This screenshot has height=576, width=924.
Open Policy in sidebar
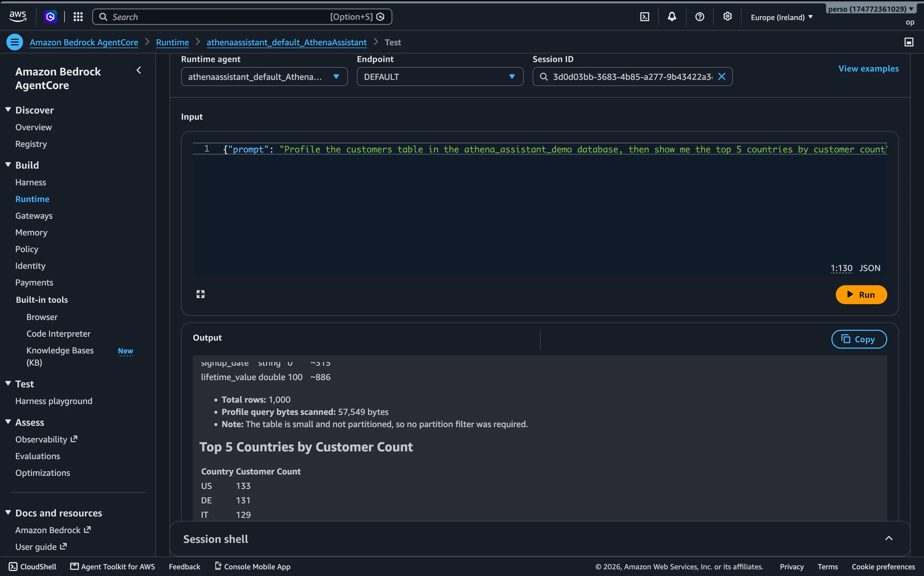pos(27,249)
